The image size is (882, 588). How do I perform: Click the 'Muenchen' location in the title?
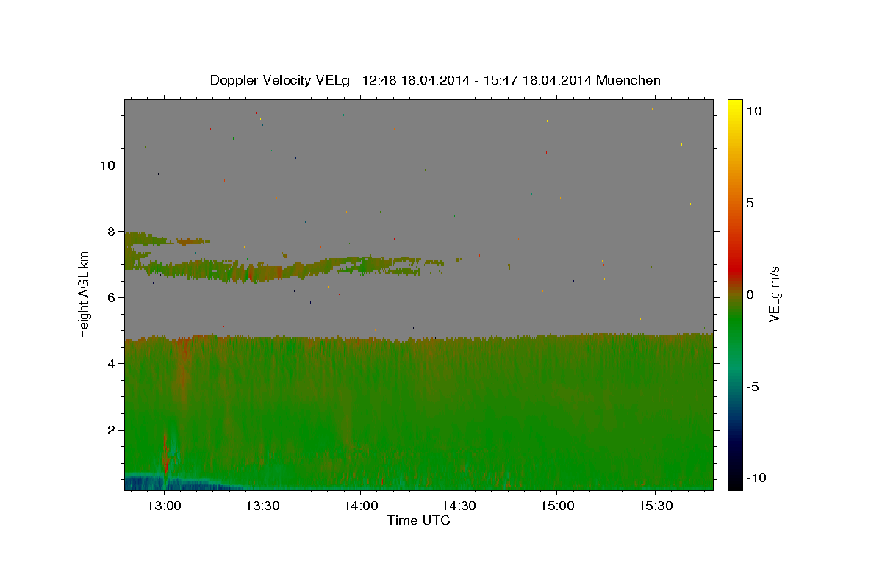[x=628, y=80]
